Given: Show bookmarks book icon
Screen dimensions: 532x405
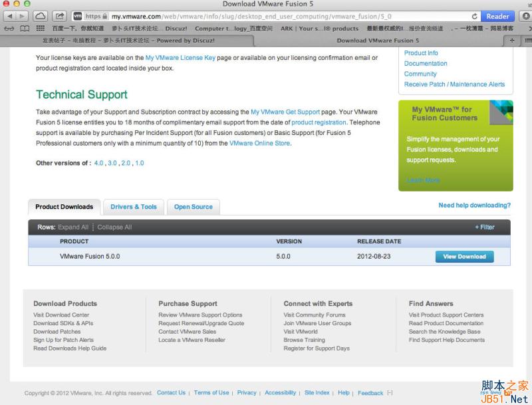Looking at the screenshot, I should click(25, 29).
